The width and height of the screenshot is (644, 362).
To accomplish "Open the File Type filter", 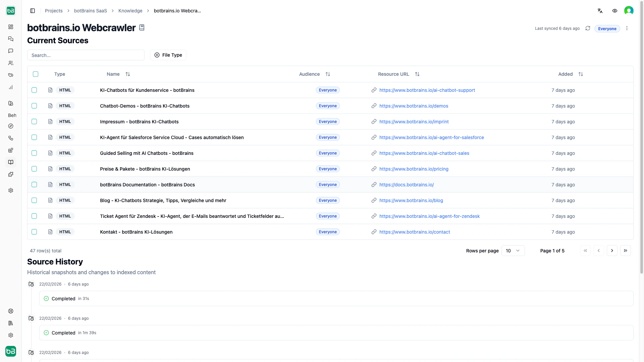I will pos(168,55).
